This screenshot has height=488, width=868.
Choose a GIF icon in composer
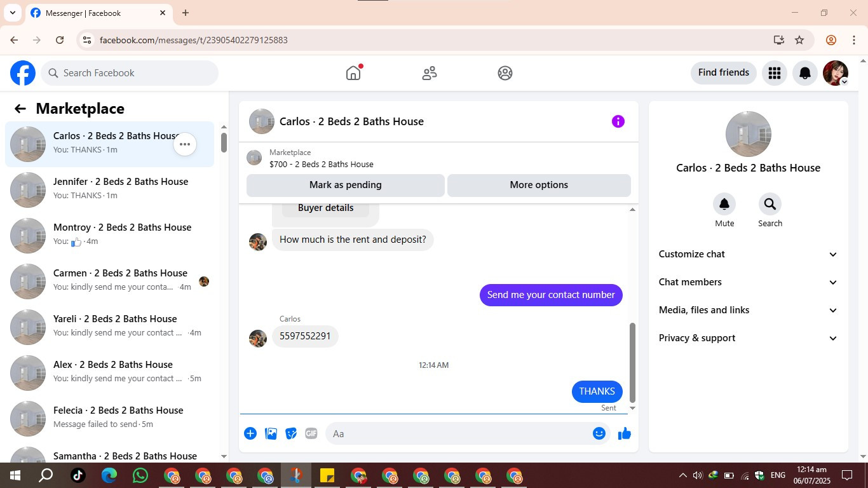tap(311, 433)
